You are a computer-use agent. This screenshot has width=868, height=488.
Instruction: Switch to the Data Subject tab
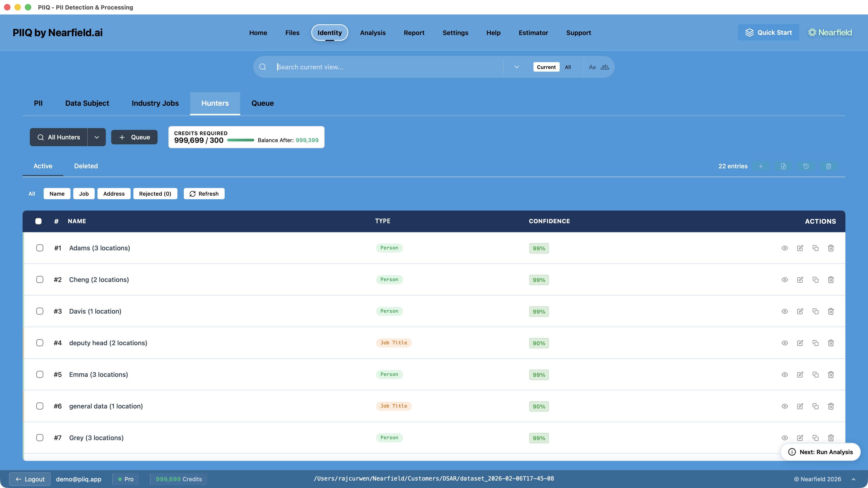coord(87,103)
